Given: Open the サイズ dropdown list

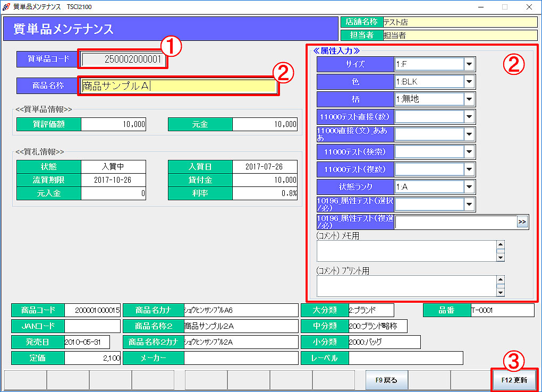Looking at the screenshot, I should tap(469, 64).
